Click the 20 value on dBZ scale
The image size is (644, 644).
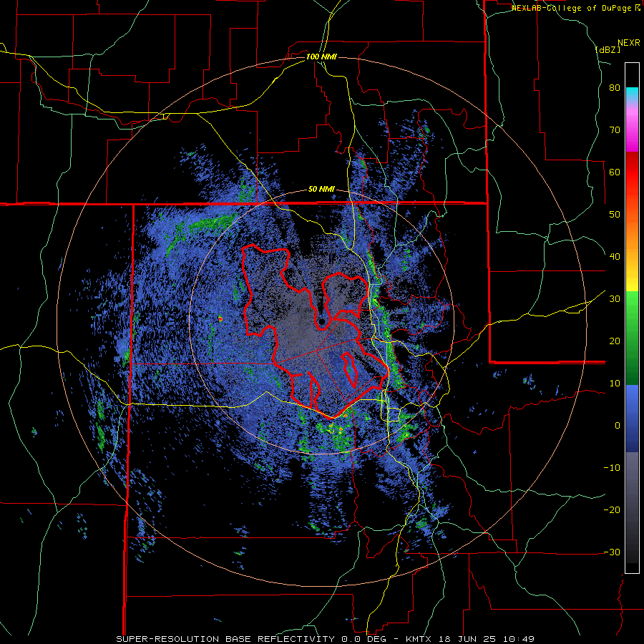click(615, 341)
